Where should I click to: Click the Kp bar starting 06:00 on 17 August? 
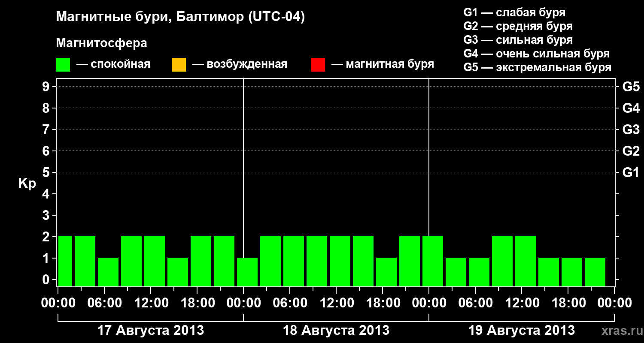pos(108,272)
